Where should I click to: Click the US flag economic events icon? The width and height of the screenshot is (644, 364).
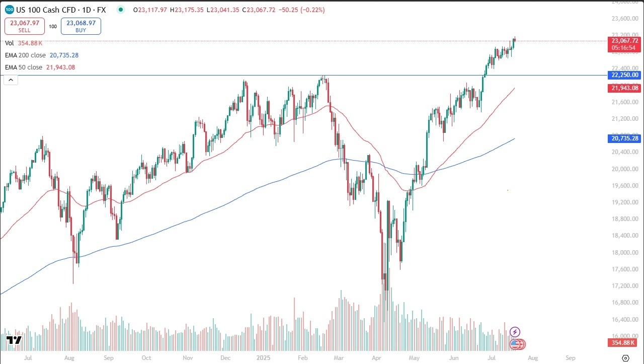point(515,344)
